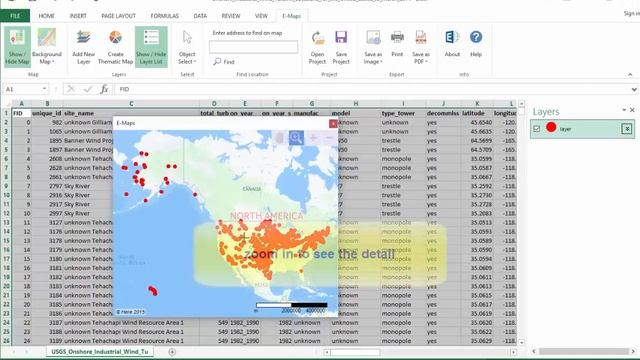Toggle the layer visibility checkbox
Image resolution: width=640 pixels, height=360 pixels.
click(537, 129)
